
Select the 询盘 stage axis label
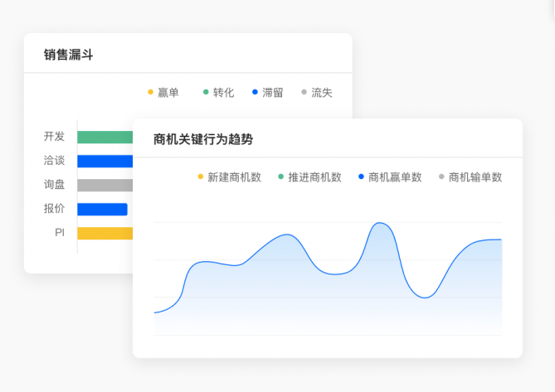(54, 185)
